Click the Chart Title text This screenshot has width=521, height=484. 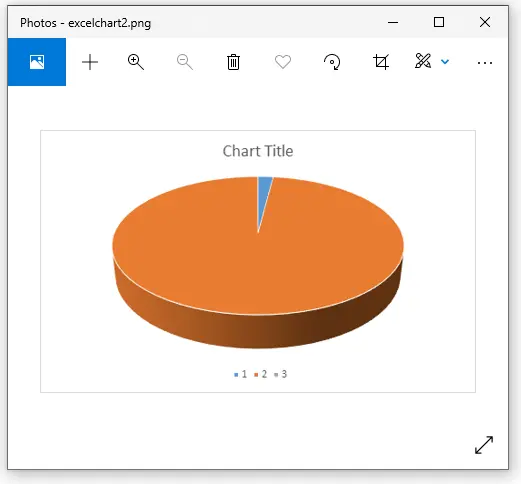click(x=258, y=151)
